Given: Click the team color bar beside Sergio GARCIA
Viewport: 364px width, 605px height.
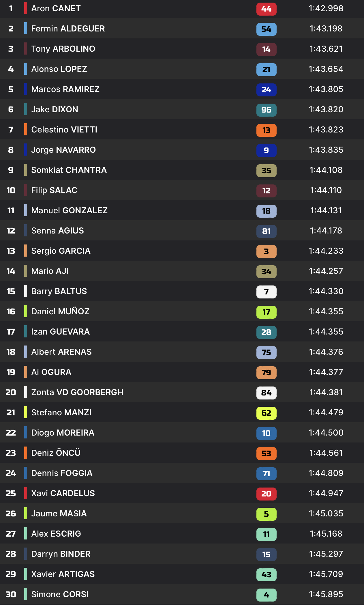Looking at the screenshot, I should click(x=26, y=251).
